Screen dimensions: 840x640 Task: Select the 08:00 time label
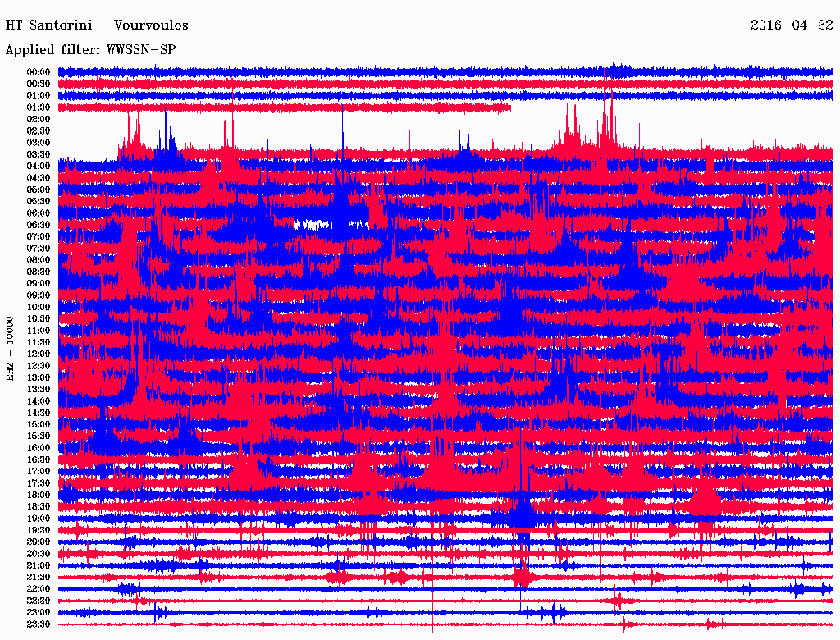pos(39,260)
